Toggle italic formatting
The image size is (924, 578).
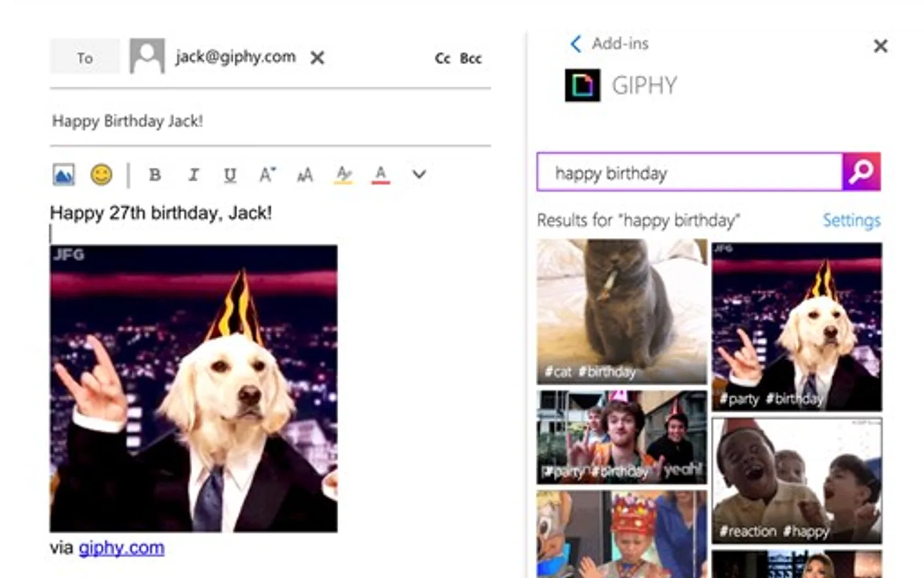[x=193, y=175]
